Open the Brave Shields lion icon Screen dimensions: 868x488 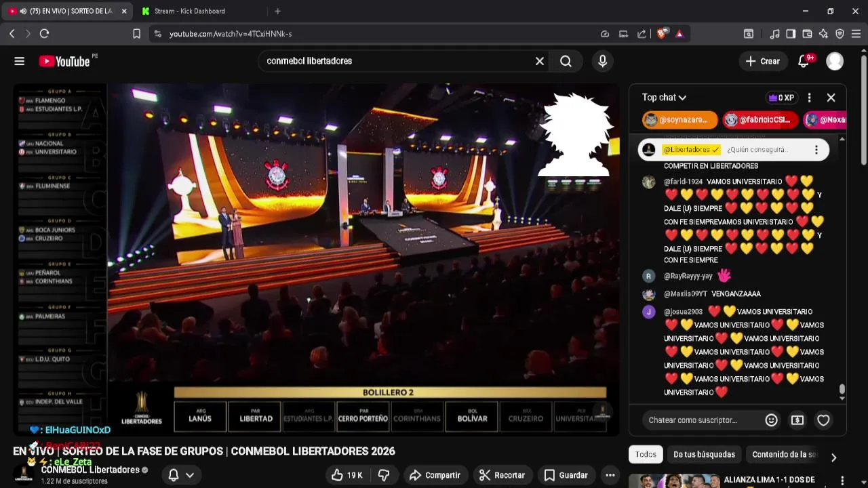tap(662, 33)
